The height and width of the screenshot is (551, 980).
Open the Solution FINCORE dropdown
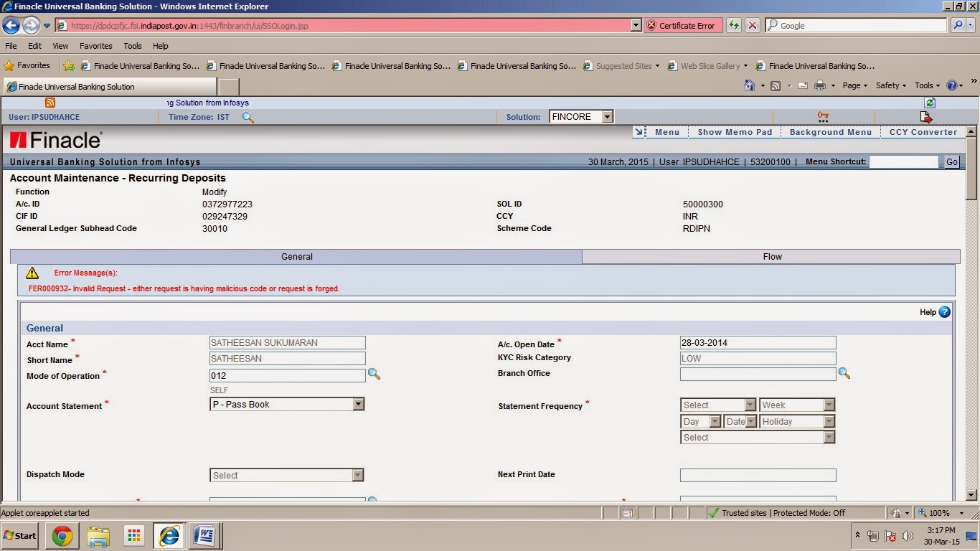point(606,116)
